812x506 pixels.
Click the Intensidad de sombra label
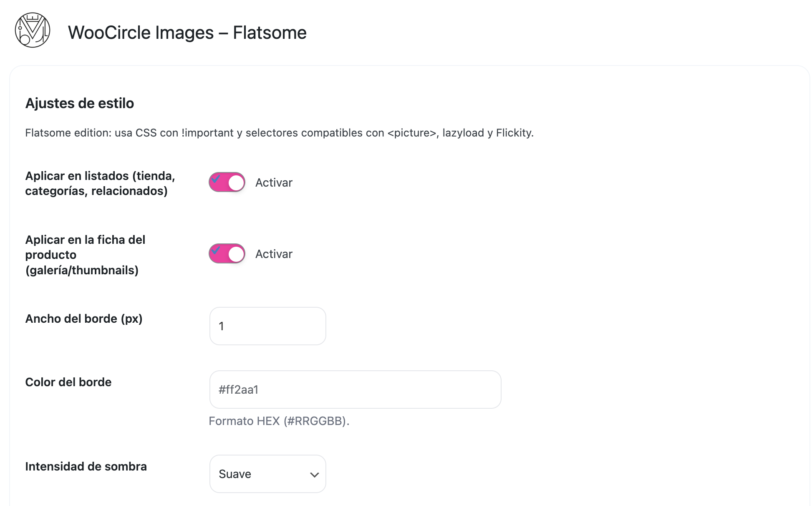click(x=86, y=466)
